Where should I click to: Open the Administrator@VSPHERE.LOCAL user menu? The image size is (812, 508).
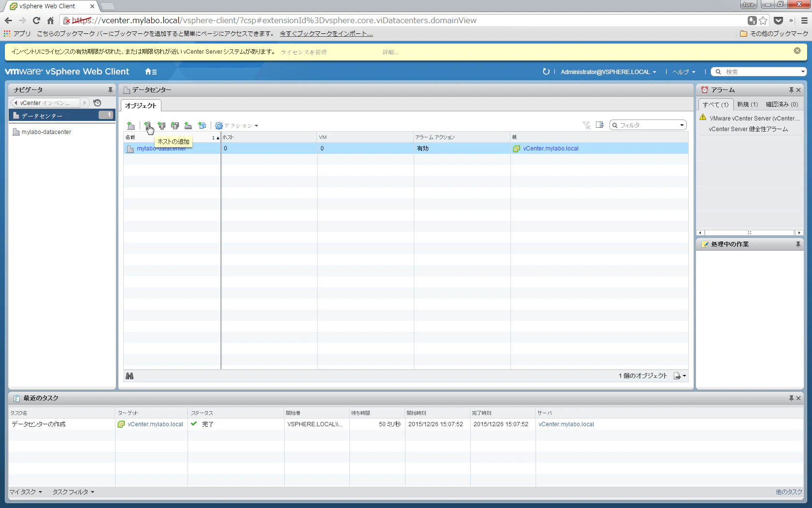609,72
